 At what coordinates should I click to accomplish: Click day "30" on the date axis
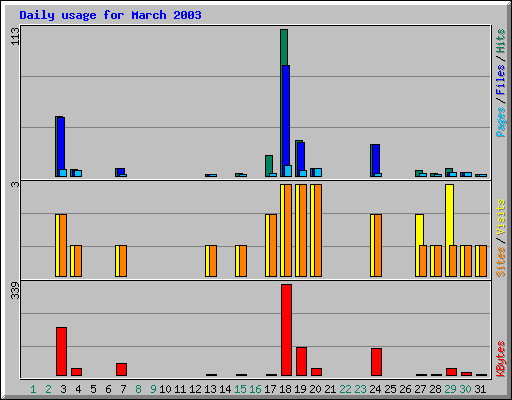coord(465,389)
